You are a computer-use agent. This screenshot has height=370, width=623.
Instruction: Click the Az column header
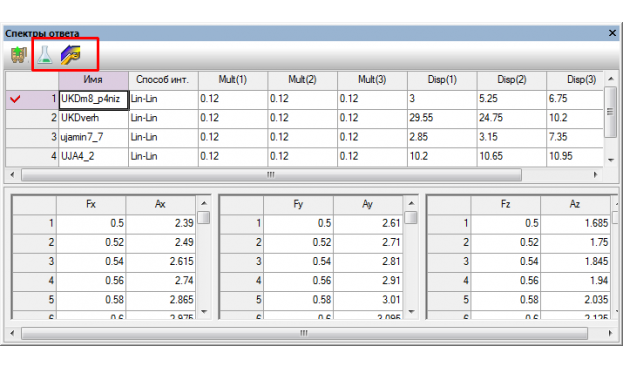[x=575, y=205]
